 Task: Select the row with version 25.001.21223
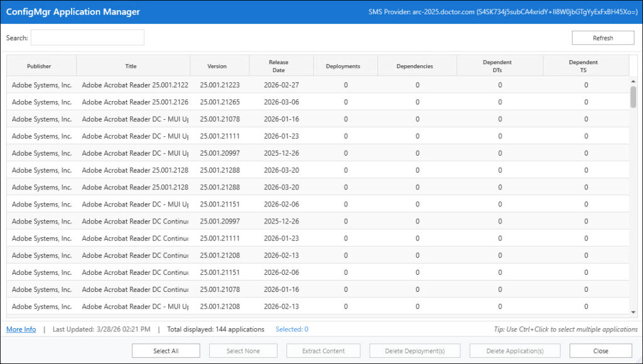click(x=220, y=85)
